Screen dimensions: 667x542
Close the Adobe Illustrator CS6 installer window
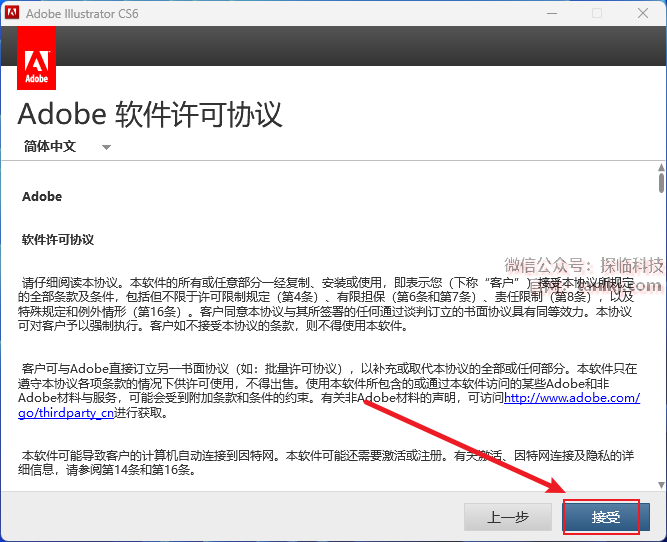tap(643, 13)
